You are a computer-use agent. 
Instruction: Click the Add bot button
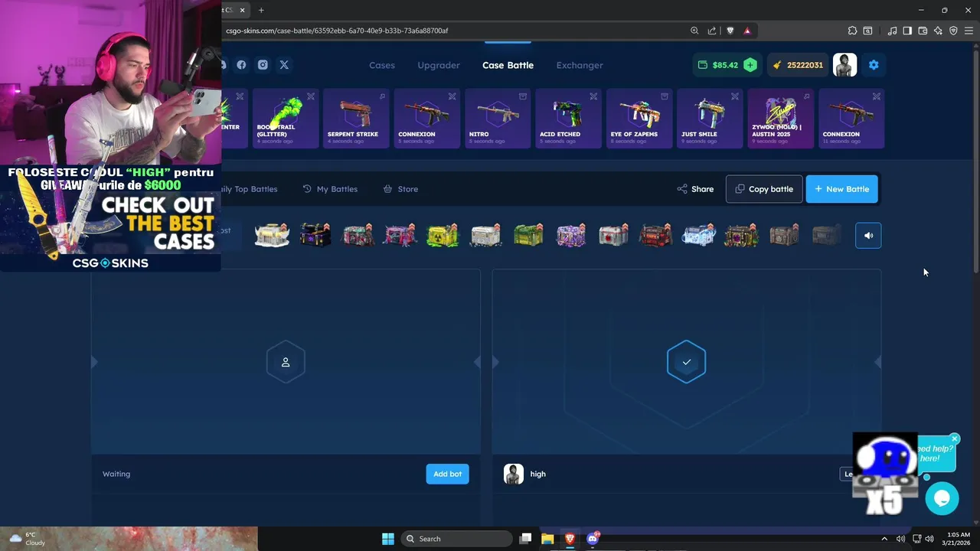[x=447, y=474]
